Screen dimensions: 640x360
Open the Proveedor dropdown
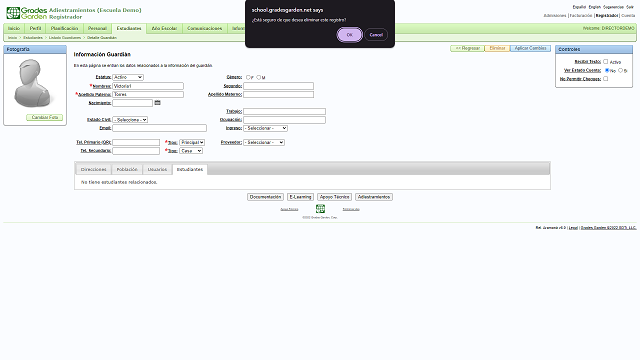264,142
